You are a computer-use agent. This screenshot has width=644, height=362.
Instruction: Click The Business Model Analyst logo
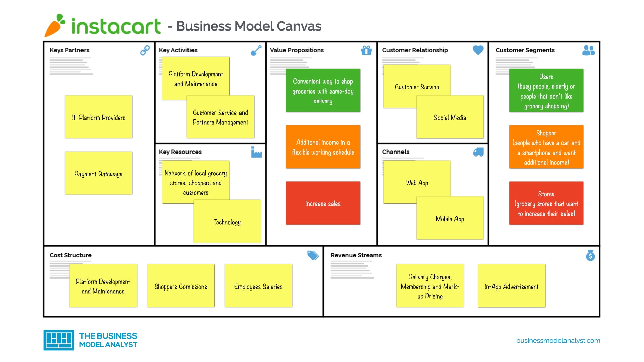click(x=93, y=340)
